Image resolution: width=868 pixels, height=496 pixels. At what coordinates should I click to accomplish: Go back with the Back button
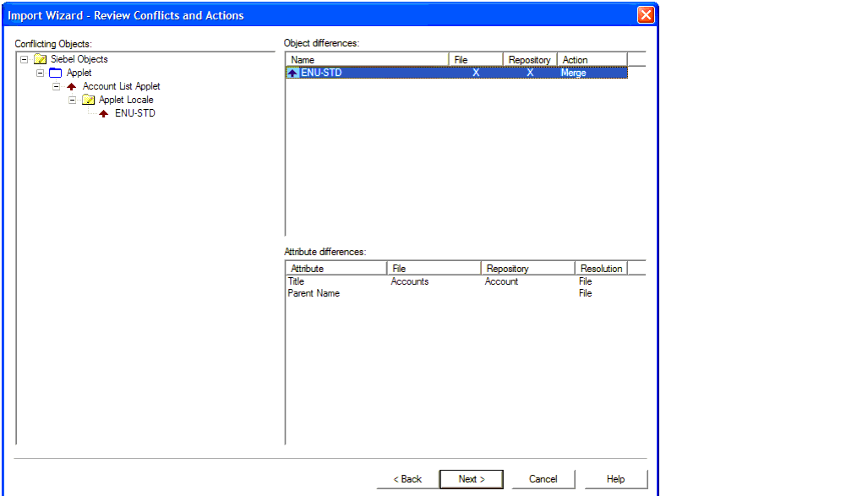407,479
